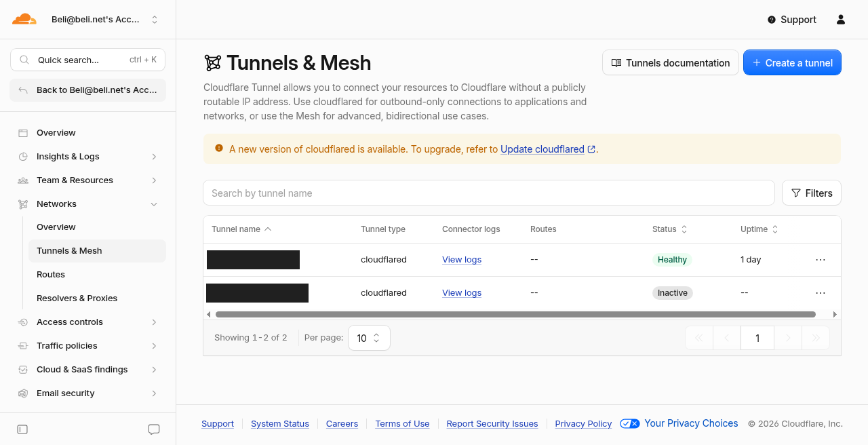Viewport: 868px width, 445px height.
Task: Open Update cloudflared link
Action: 548,149
